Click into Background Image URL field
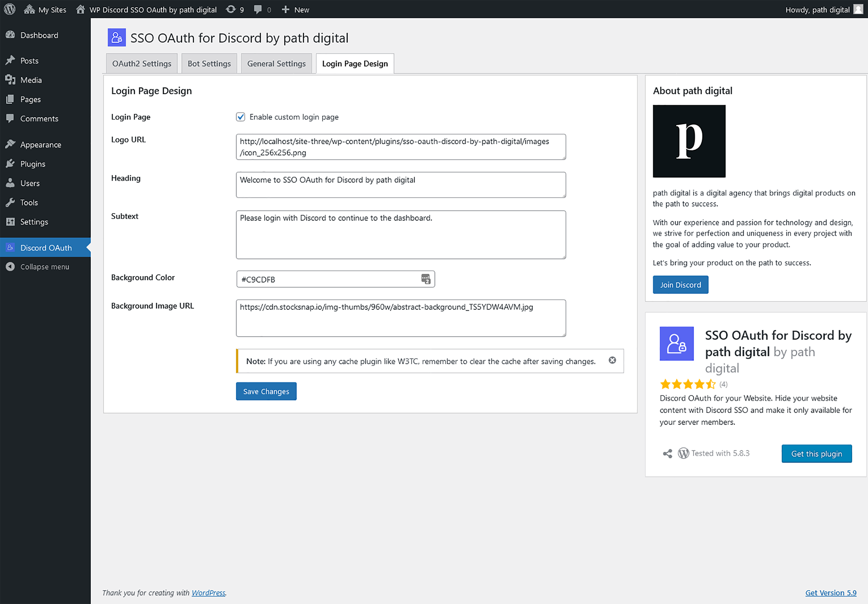Screen dimensions: 868x604 pos(401,318)
